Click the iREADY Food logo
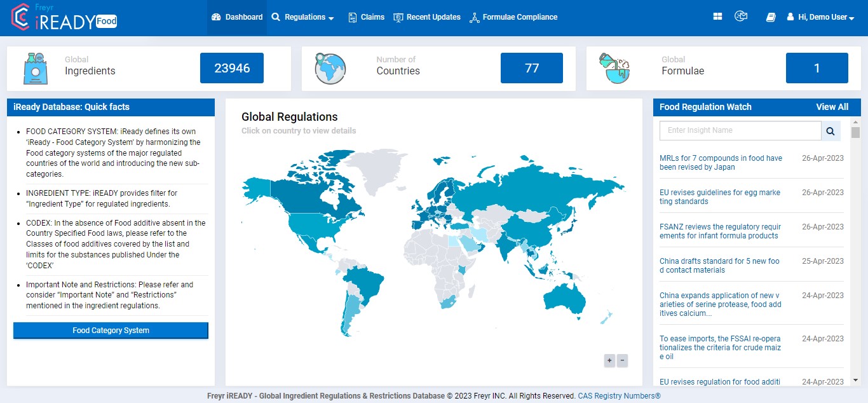 (64, 17)
